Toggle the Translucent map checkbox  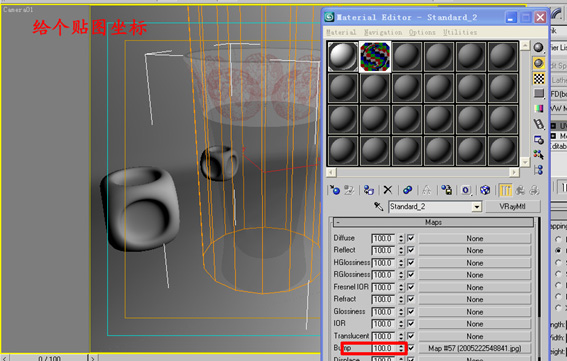click(x=411, y=336)
